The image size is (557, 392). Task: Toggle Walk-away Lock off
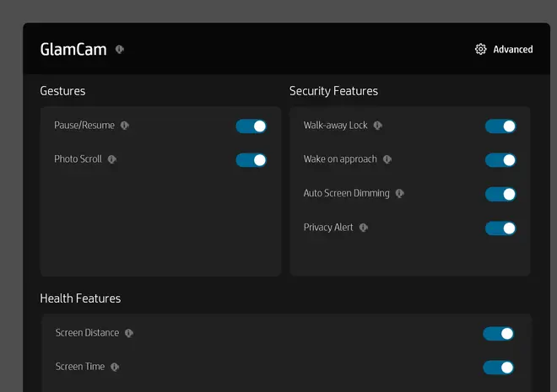pyautogui.click(x=500, y=126)
